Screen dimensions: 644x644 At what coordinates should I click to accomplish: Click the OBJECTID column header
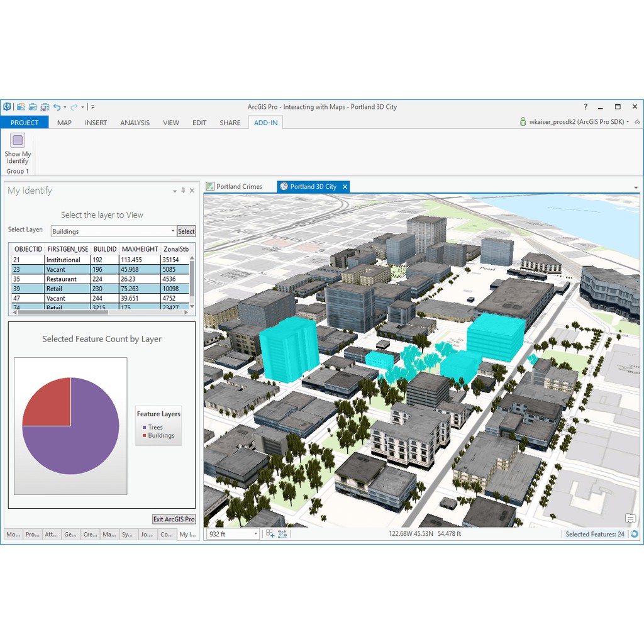[x=28, y=249]
